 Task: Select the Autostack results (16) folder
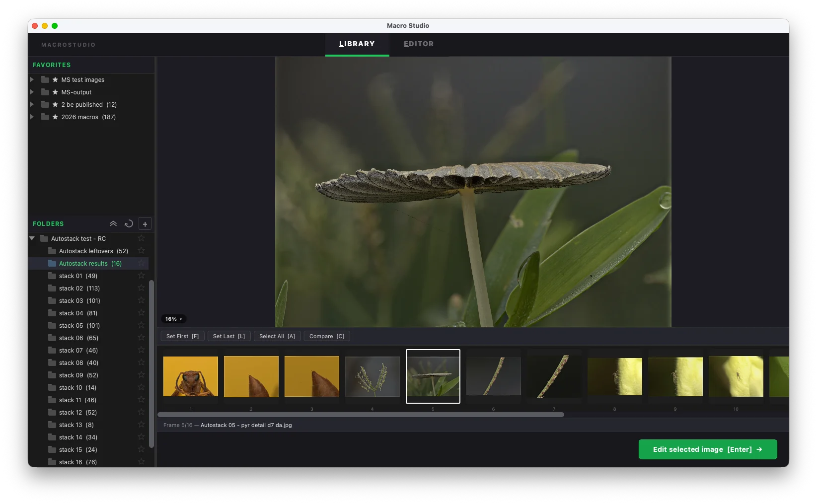(x=88, y=263)
